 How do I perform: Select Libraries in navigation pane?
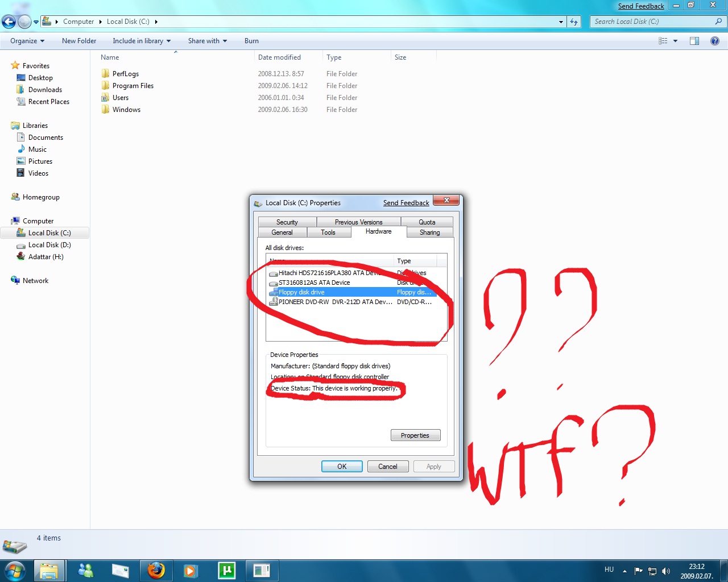pos(35,126)
